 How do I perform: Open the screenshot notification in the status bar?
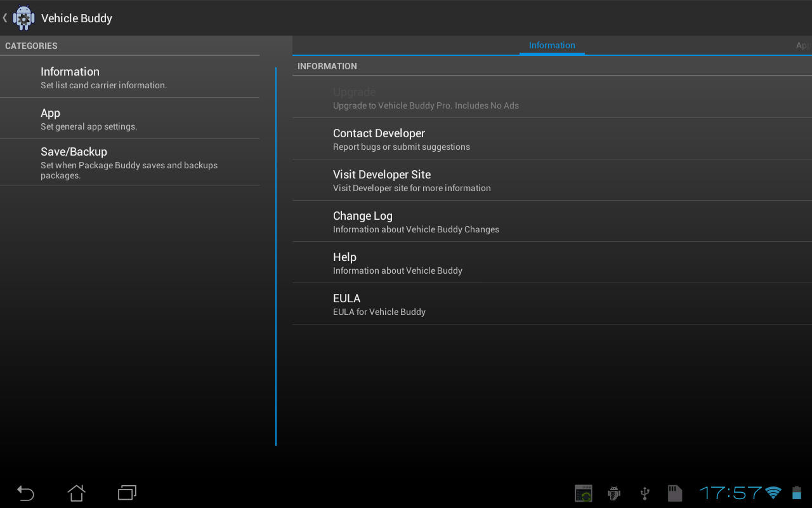click(x=584, y=493)
